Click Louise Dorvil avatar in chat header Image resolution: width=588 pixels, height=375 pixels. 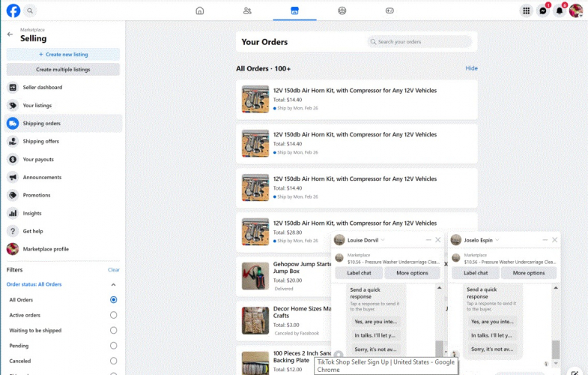coord(339,240)
